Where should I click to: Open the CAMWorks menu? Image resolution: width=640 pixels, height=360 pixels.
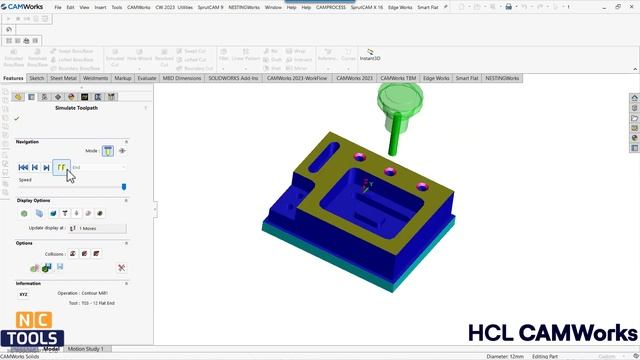[139, 7]
